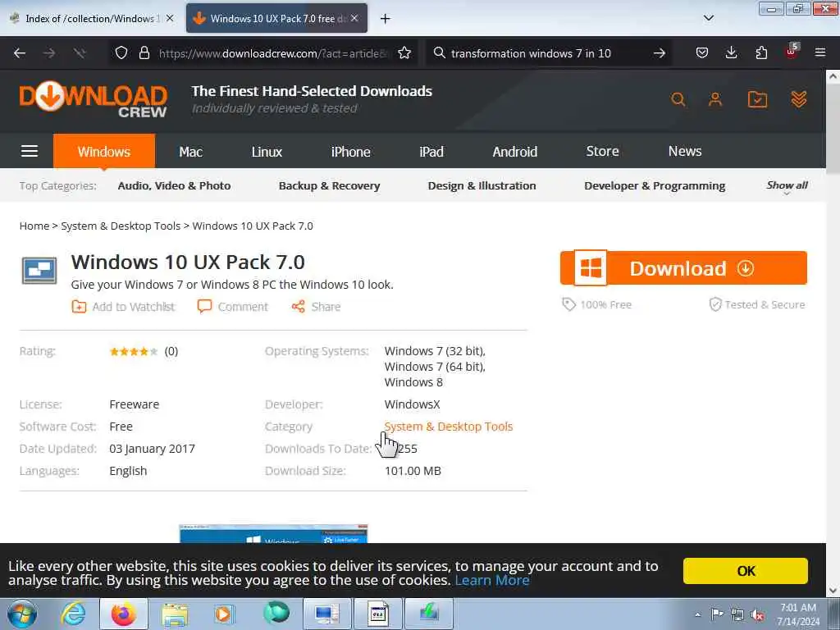Image resolution: width=840 pixels, height=630 pixels.
Task: Open Developer & Programming category
Action: click(655, 186)
